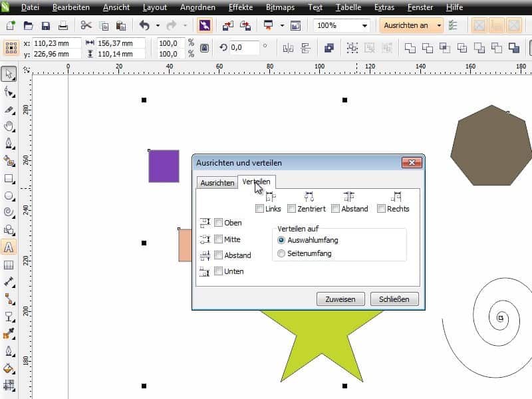Click the Zuweisen button

pos(340,299)
